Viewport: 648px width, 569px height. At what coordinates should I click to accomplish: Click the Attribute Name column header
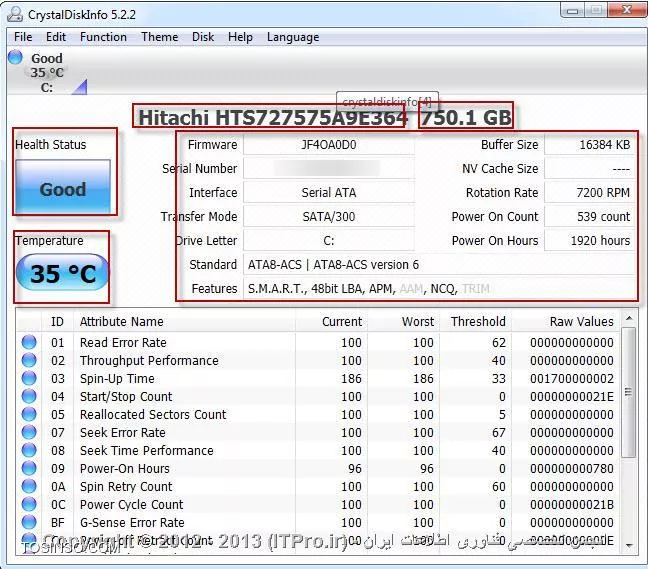tap(184, 321)
